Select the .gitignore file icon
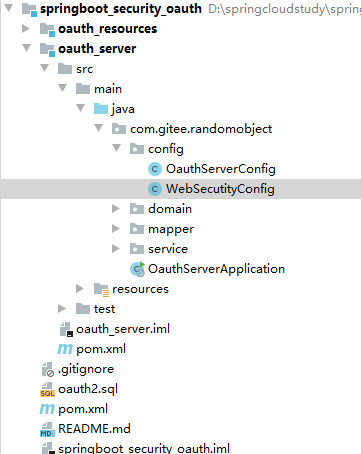The image size is (362, 454). [x=48, y=369]
